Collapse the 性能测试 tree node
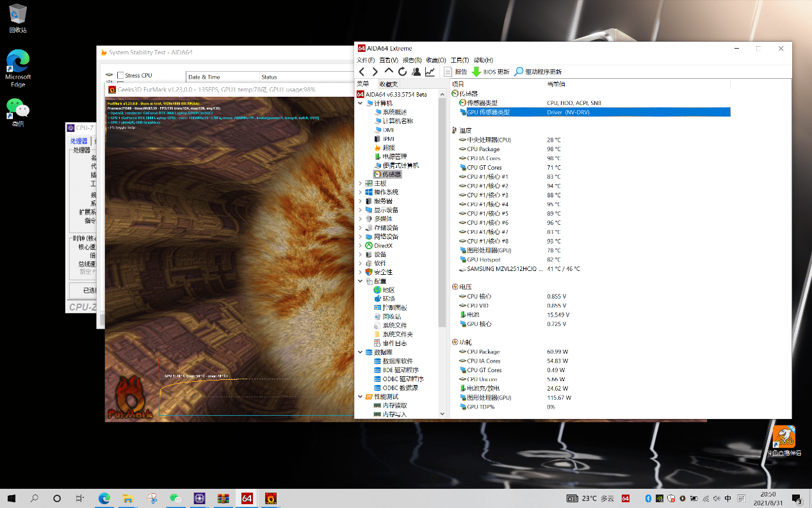 360,397
